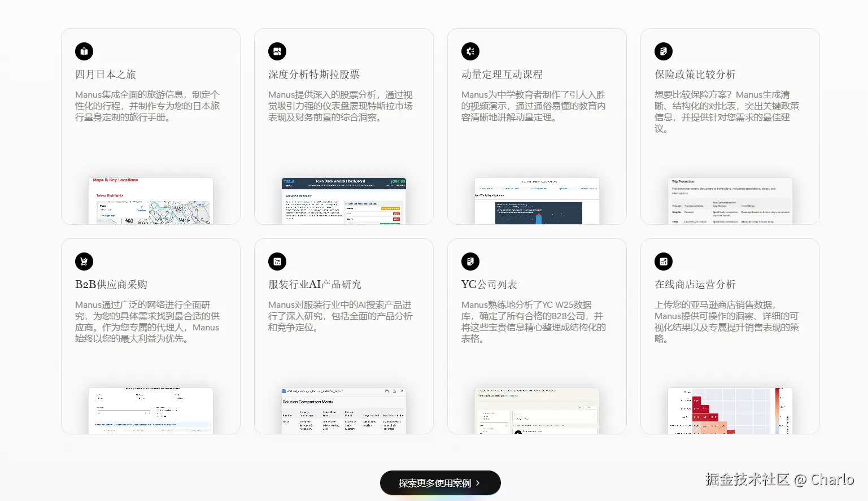This screenshot has height=501, width=868.
Task: Open the B2B supplier report preview thumbnail
Action: (151, 411)
